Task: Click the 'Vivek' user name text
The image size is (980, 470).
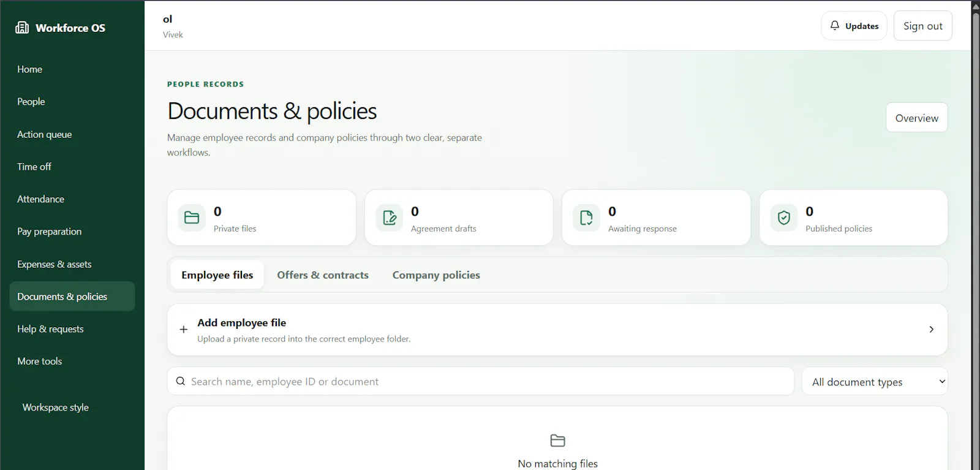Action: (173, 35)
